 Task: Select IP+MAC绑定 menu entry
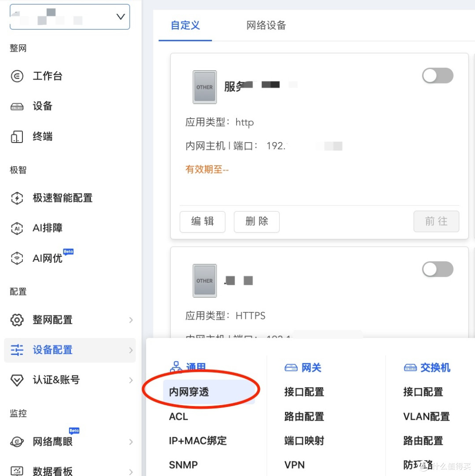197,441
